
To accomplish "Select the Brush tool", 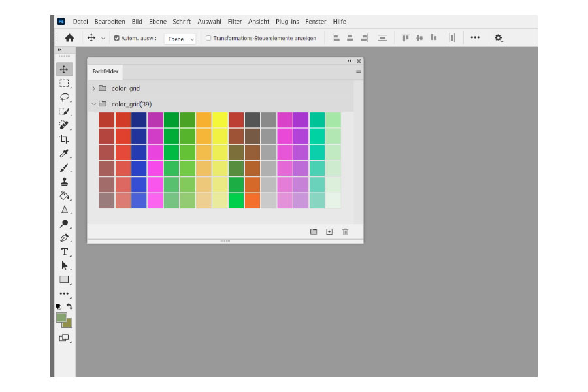I will click(64, 168).
